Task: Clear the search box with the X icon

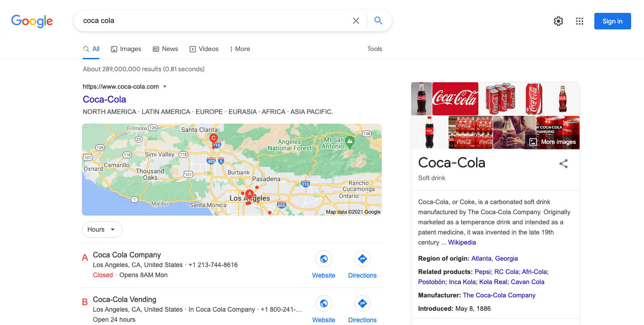Action: [356, 21]
